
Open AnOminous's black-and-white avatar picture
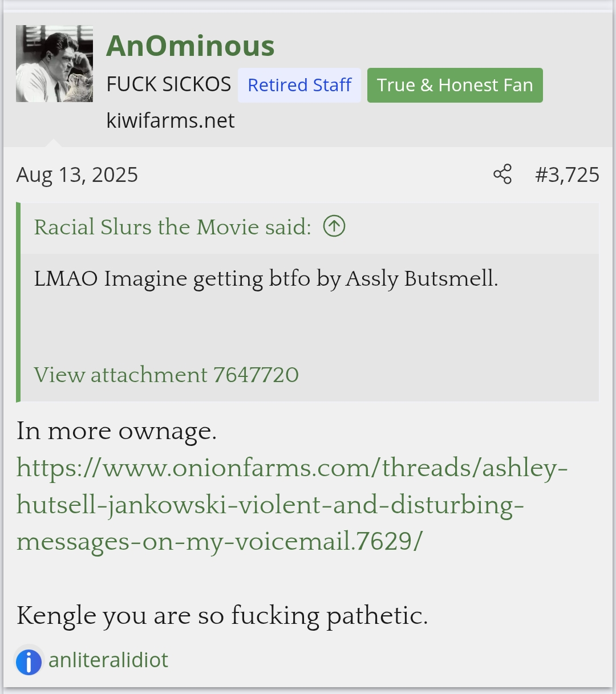54,63
